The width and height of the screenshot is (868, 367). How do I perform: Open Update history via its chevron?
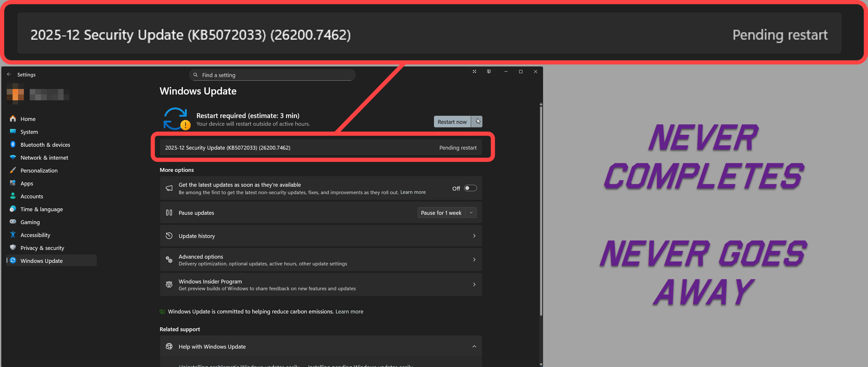click(x=474, y=236)
